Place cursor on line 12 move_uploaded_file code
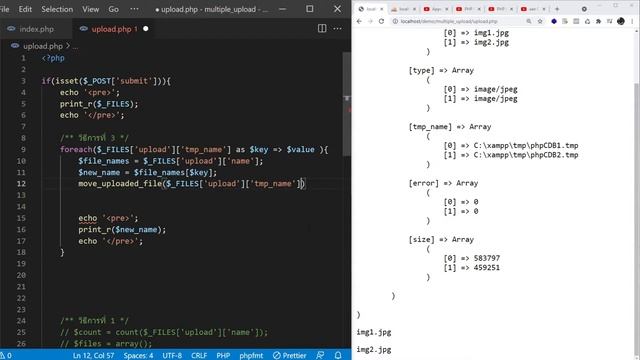The width and height of the screenshot is (640, 360). click(x=191, y=184)
